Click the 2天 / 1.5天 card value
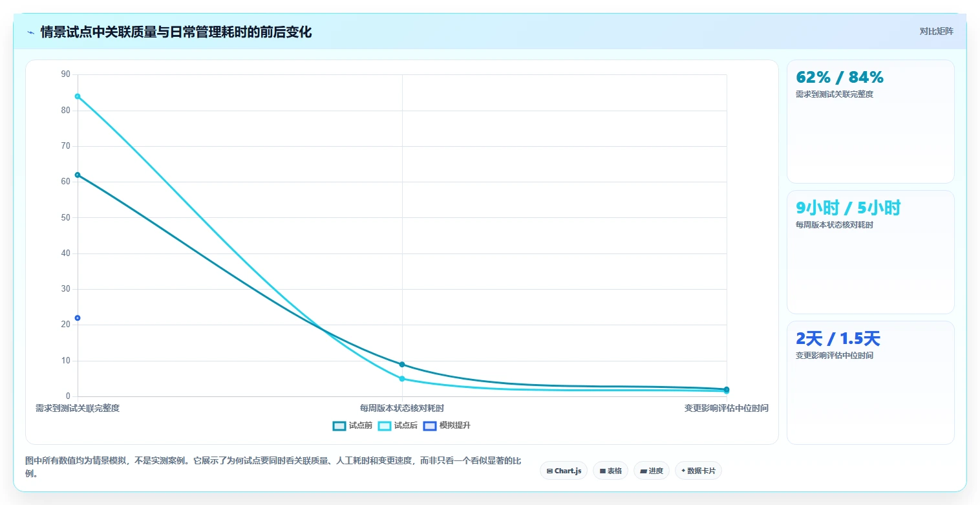Image resolution: width=980 pixels, height=505 pixels. point(838,338)
